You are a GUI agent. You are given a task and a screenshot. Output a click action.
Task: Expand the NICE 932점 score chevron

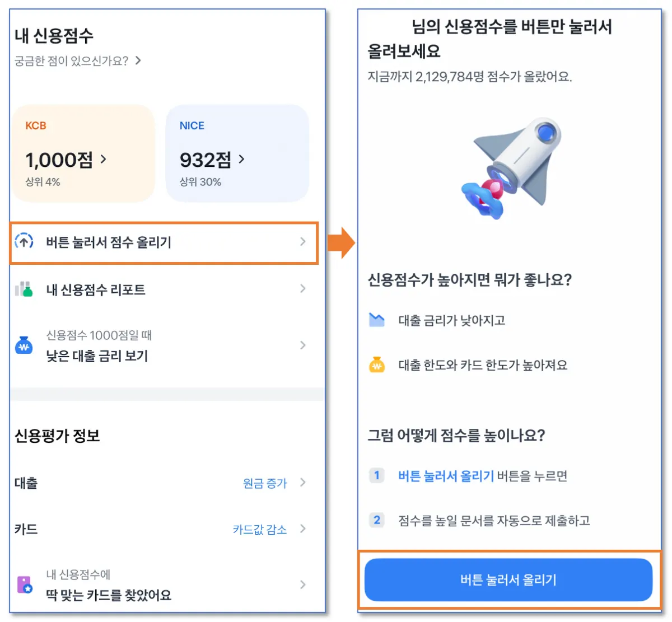click(242, 160)
